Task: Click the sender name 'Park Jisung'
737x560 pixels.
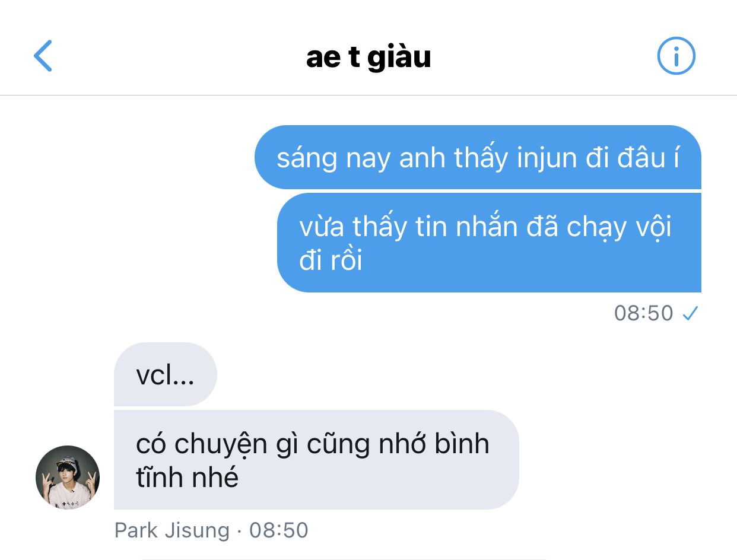Action: (171, 530)
